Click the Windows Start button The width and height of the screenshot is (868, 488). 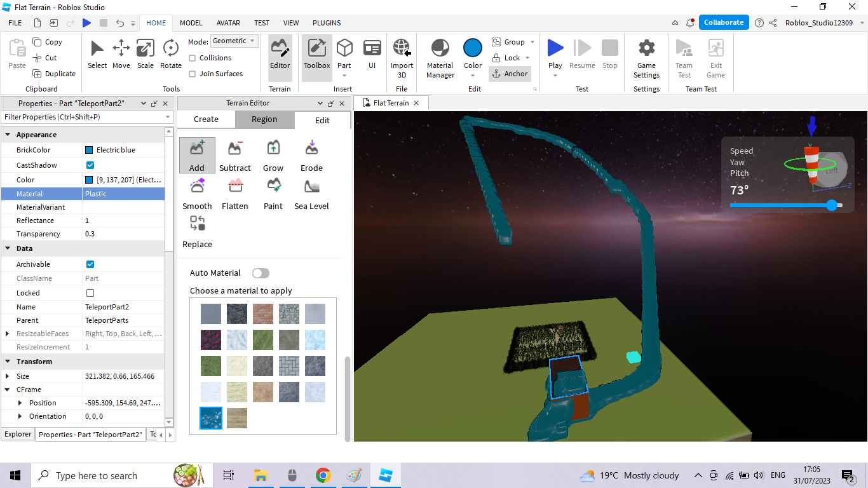15,475
